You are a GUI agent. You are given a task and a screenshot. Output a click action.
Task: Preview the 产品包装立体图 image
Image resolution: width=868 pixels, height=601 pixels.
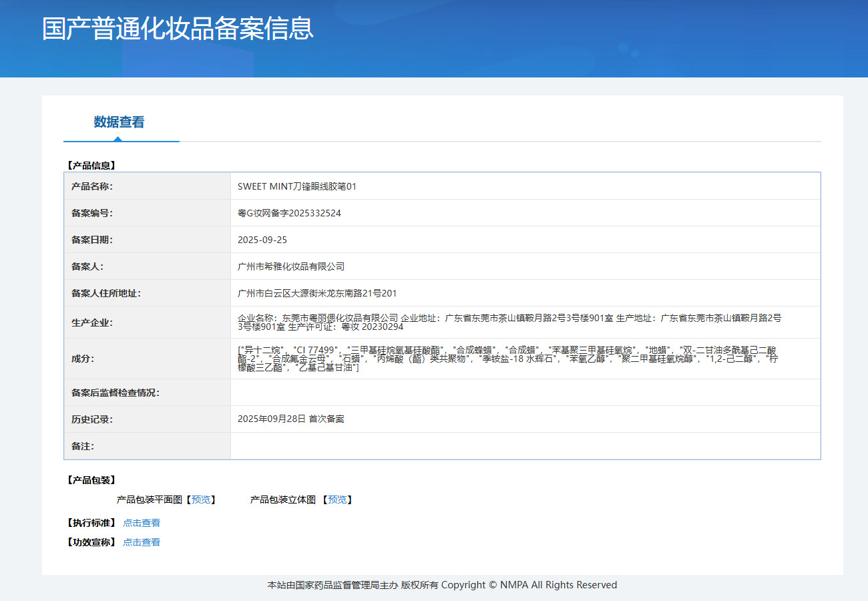[x=337, y=499]
